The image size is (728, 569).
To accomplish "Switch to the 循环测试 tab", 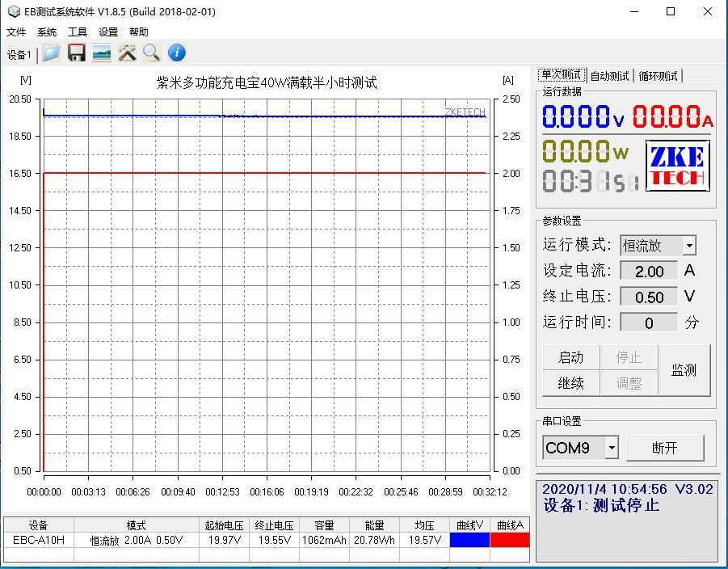I will click(658, 76).
